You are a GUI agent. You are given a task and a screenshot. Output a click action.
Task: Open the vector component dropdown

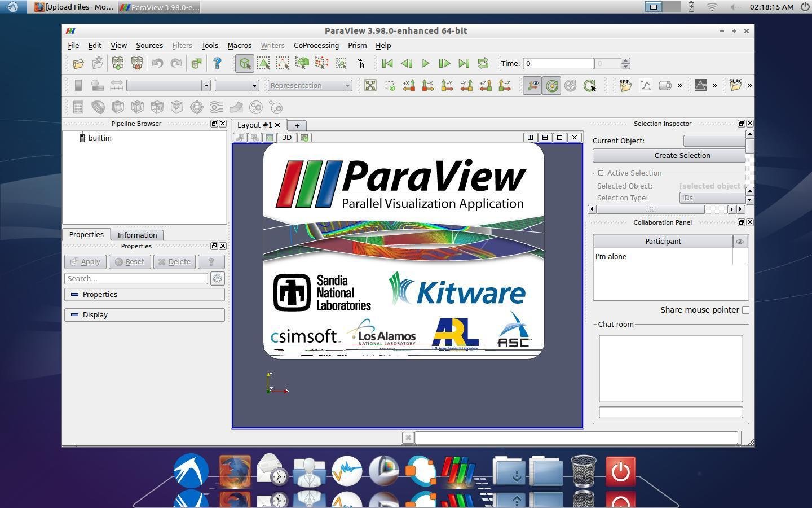pos(237,85)
